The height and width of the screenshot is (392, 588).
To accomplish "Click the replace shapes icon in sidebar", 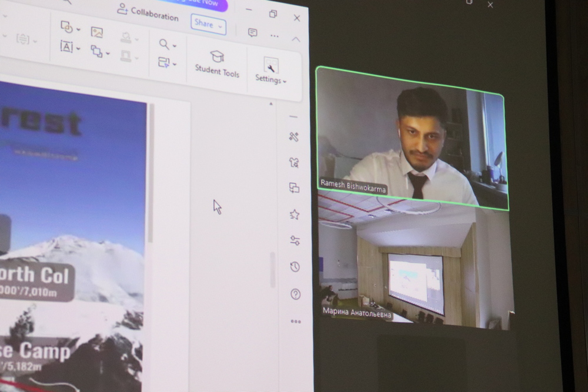I will coord(295,187).
